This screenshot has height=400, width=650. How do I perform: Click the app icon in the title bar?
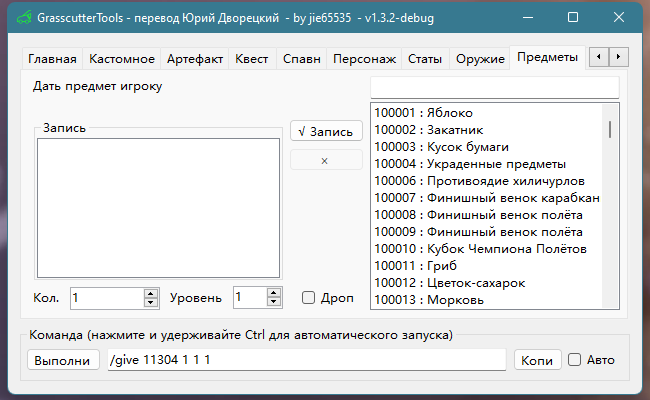pyautogui.click(x=18, y=18)
